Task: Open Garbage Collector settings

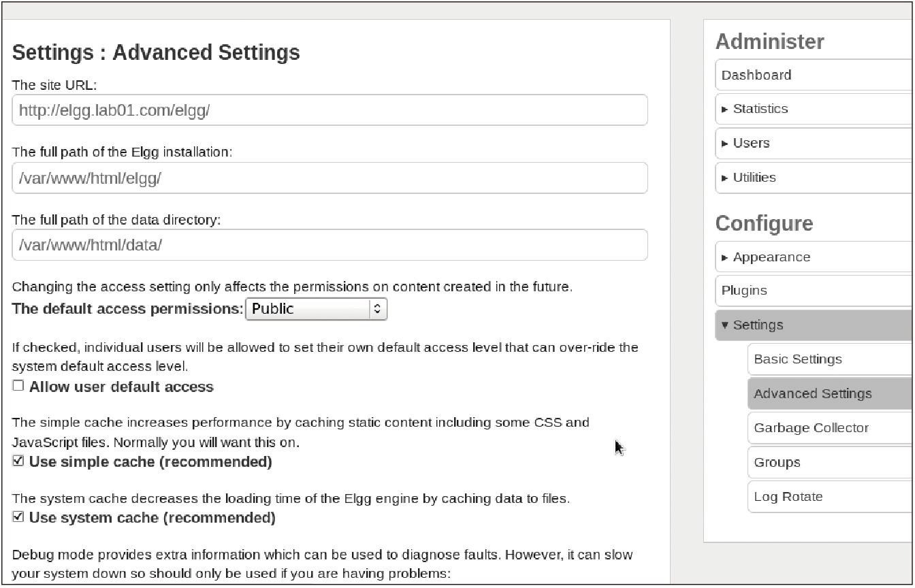Action: [830, 428]
